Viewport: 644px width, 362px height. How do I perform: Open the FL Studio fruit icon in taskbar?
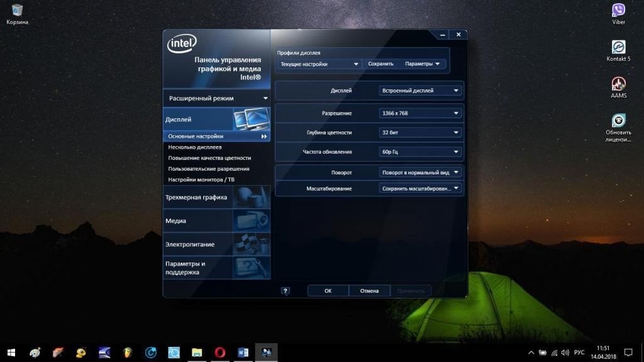[127, 353]
